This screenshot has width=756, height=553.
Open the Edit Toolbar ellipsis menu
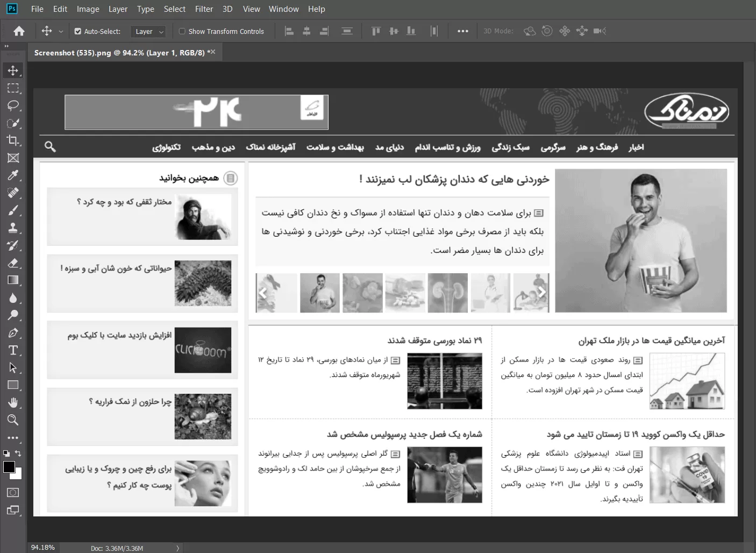pos(13,438)
